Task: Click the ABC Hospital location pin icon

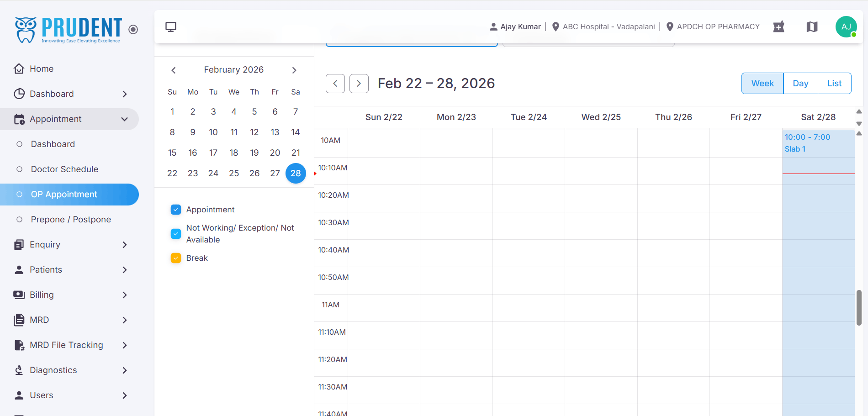Action: tap(556, 26)
